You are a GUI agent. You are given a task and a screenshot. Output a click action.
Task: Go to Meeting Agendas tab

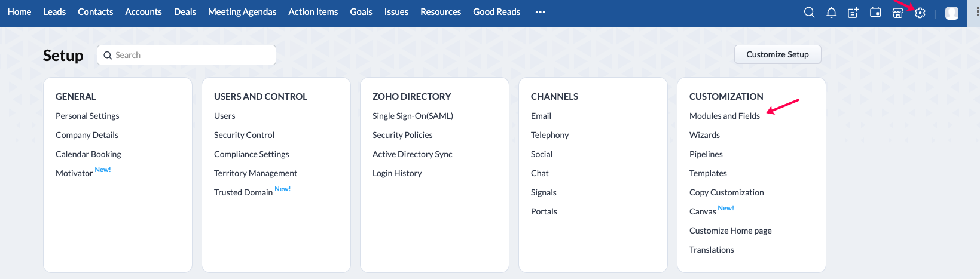[x=242, y=12]
